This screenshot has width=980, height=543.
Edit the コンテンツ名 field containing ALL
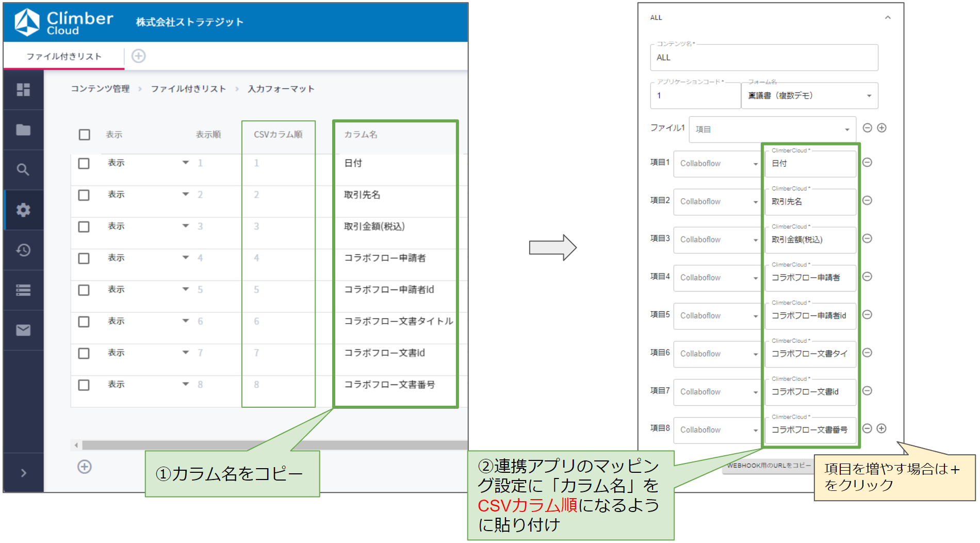pos(764,57)
